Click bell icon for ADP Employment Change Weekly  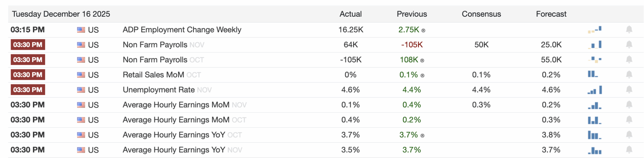click(x=629, y=30)
